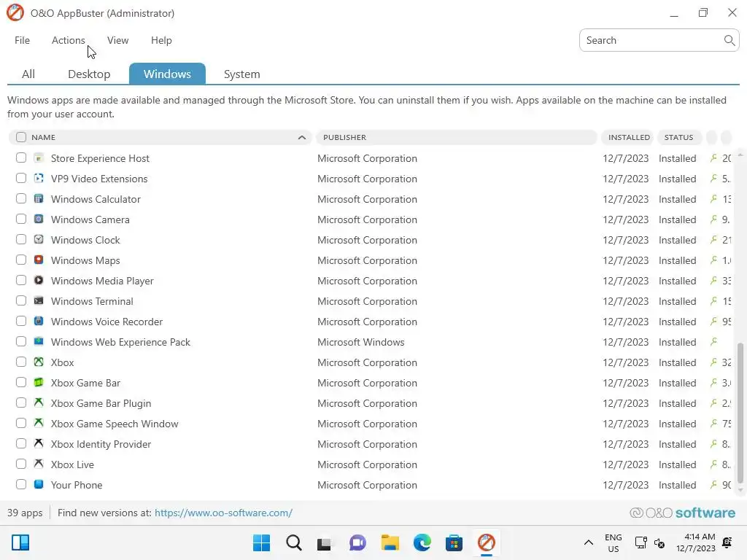Screen dimensions: 747x560
Task: Click the Xbox Live app icon
Action: (39, 464)
